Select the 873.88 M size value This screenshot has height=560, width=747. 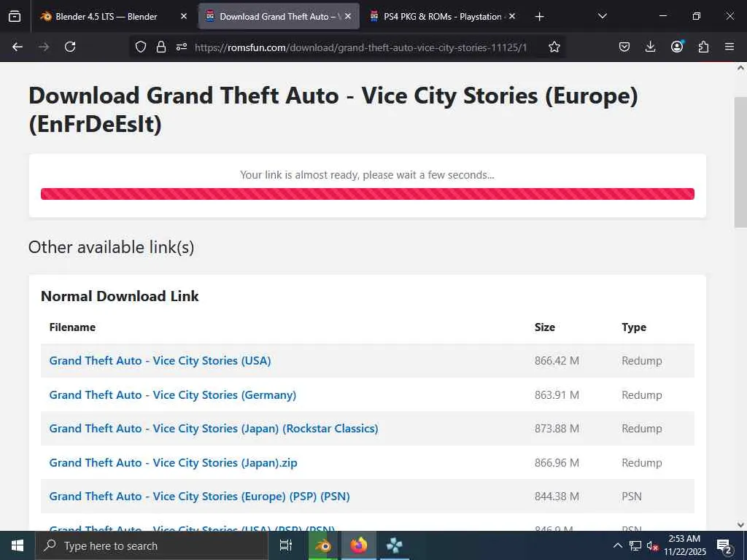pos(557,429)
